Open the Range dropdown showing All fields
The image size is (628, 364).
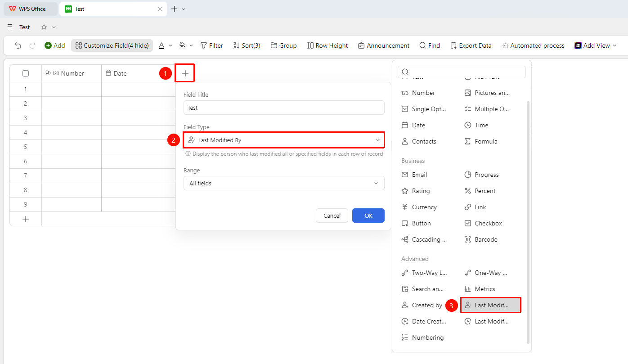tap(284, 183)
